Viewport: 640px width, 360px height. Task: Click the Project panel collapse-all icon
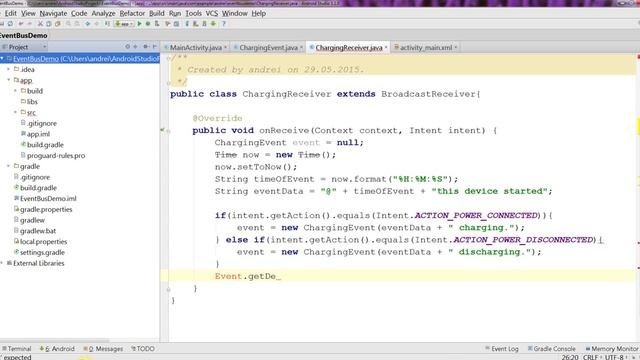(136, 47)
